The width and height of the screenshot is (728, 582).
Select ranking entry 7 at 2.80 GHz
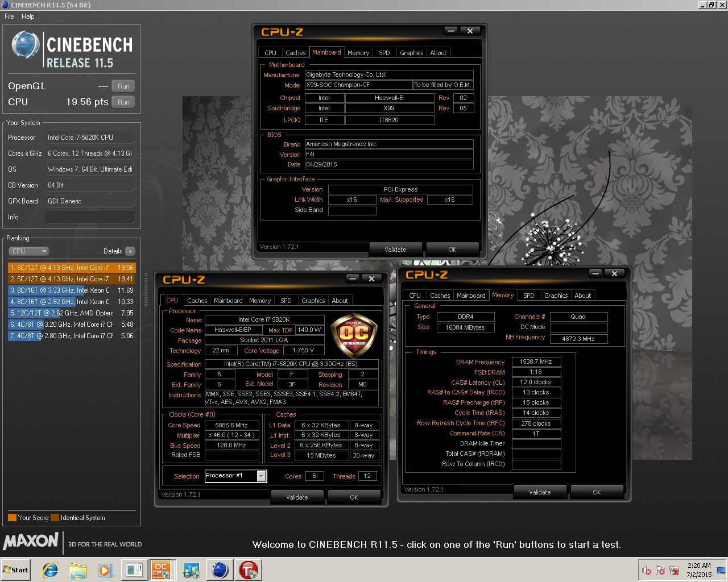point(72,336)
